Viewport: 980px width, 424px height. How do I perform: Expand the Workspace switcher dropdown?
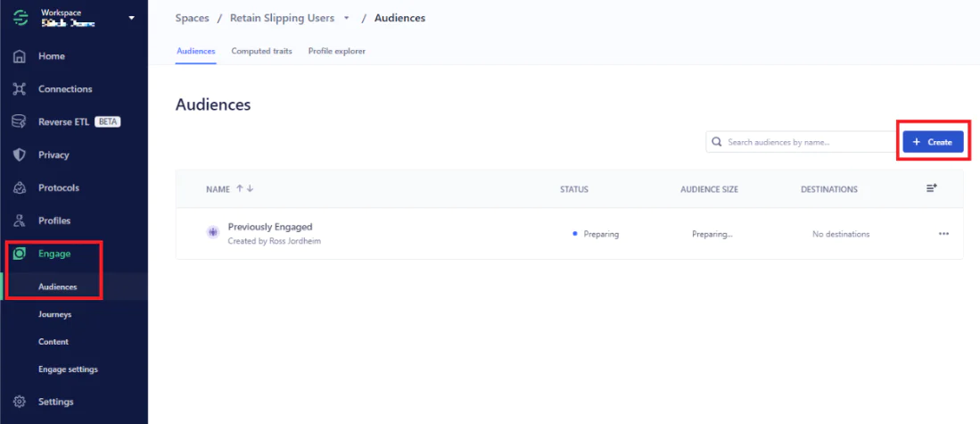132,18
